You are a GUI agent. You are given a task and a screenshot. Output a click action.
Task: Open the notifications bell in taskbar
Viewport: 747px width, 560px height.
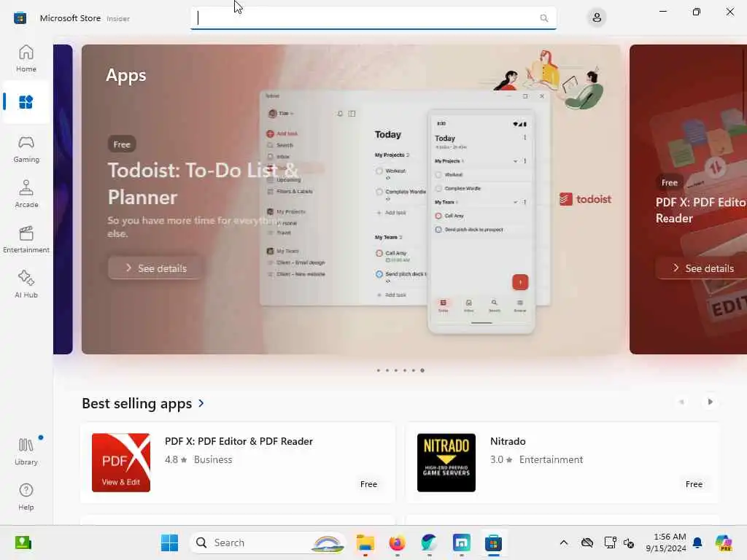697,542
